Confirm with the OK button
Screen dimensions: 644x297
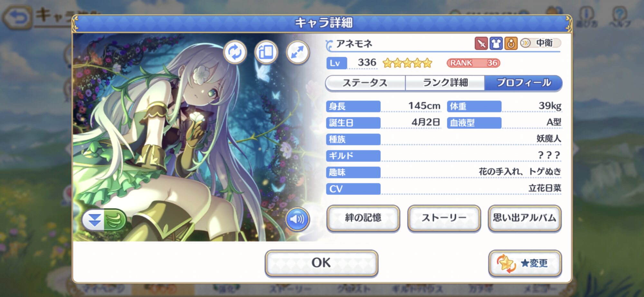tap(321, 263)
